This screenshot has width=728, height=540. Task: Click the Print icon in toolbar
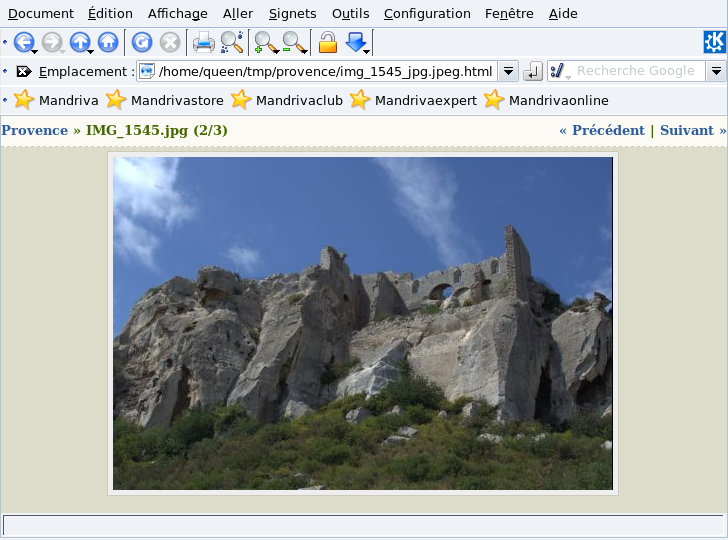(x=203, y=42)
